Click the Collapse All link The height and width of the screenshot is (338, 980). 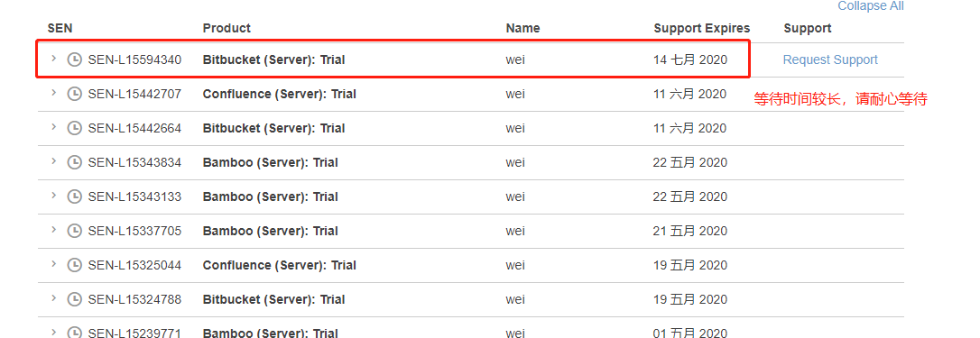[x=871, y=5]
